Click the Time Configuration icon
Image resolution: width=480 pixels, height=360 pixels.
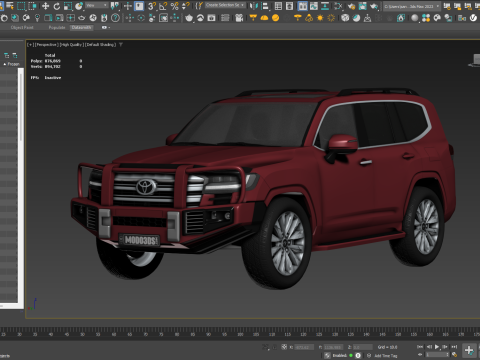pyautogui.click(x=454, y=355)
